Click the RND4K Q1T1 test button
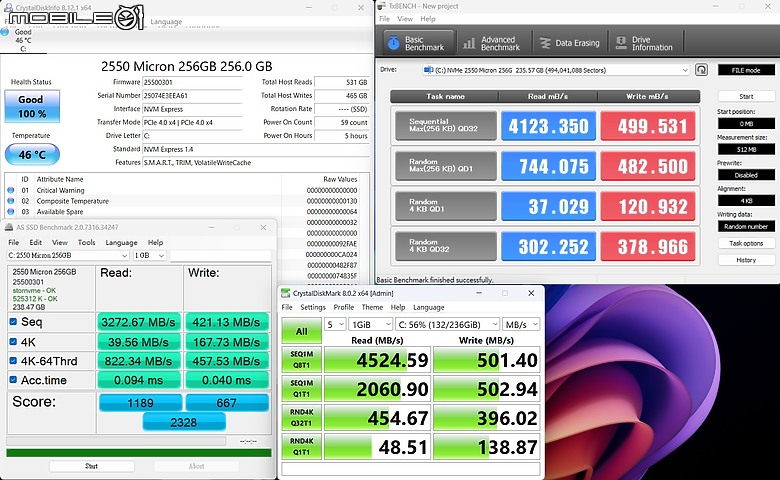The image size is (780, 480). coord(301,446)
